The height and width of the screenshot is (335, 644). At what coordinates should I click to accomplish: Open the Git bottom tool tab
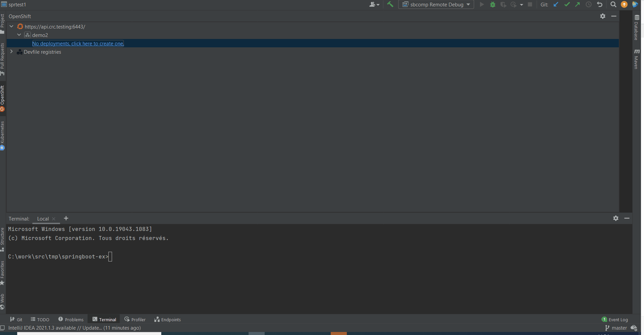coord(16,320)
